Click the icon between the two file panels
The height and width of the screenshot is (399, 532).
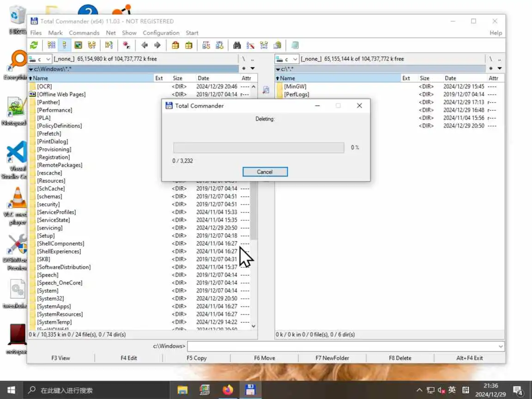pyautogui.click(x=266, y=90)
